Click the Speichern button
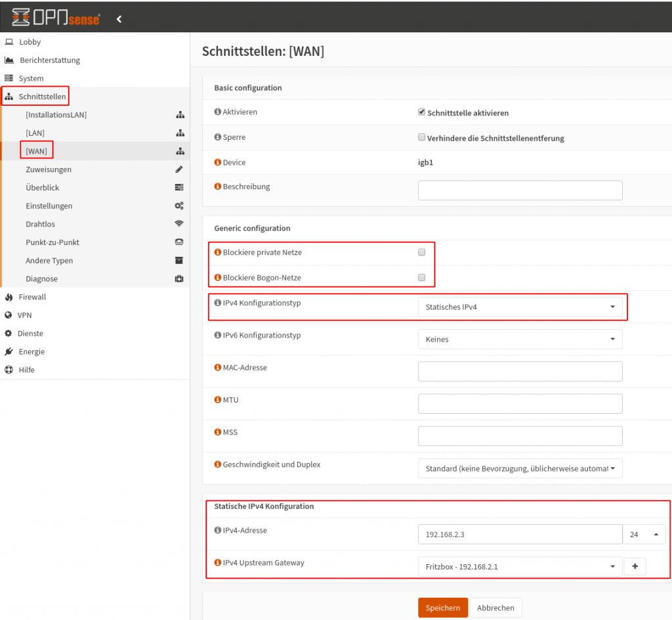 [443, 608]
